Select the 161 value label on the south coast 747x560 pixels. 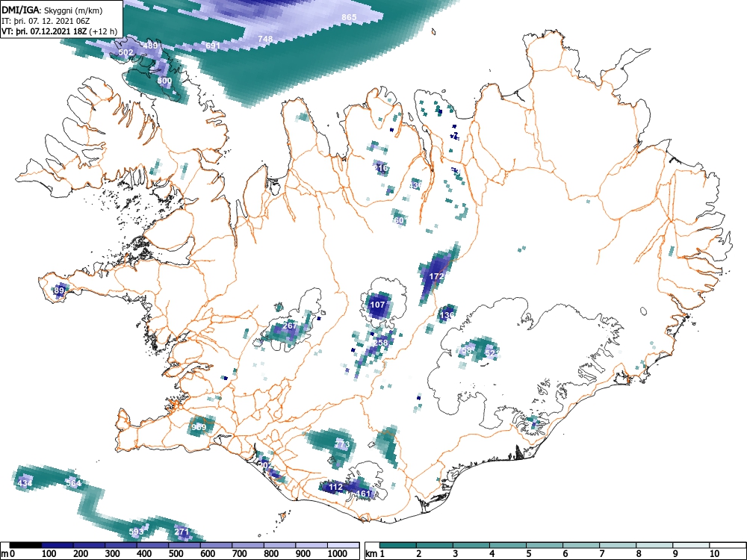[x=364, y=494]
